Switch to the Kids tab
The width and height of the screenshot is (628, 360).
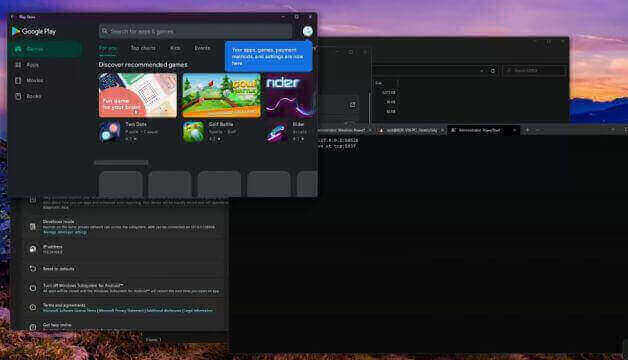coord(175,48)
